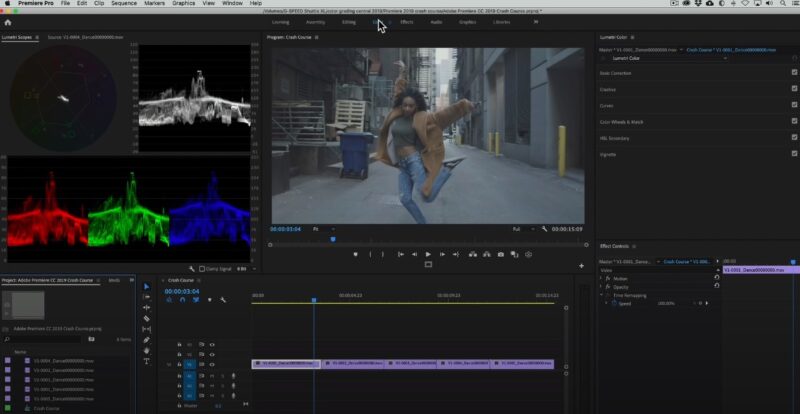
Task: Open HSL Secondary section
Action: pos(614,138)
